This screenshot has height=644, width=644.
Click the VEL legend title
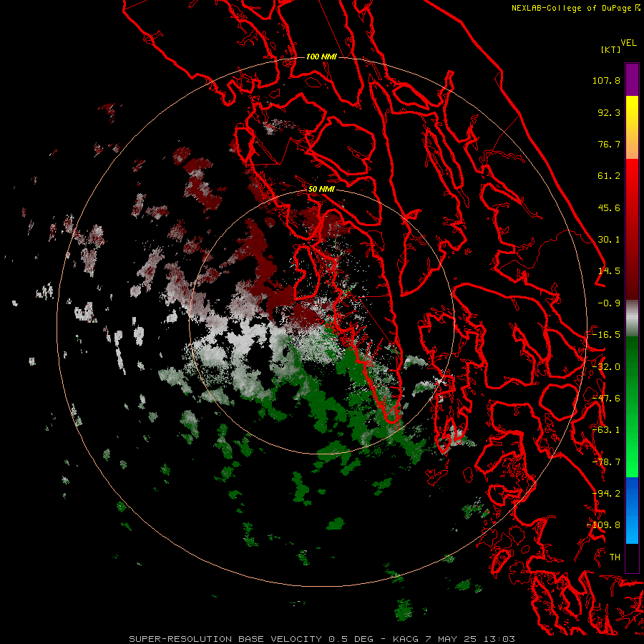(x=628, y=43)
